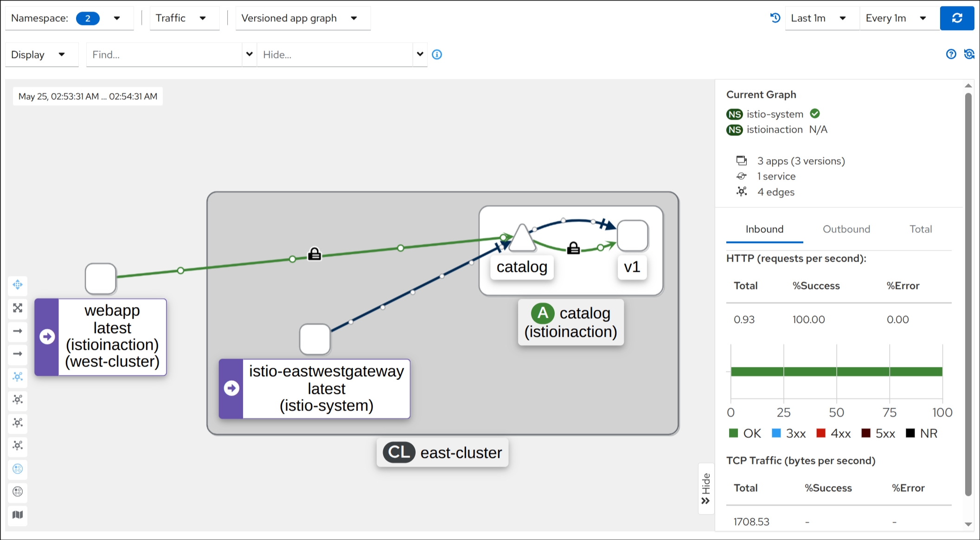Viewport: 980px width, 540px height.
Task: Open the Namespace selector dropdown
Action: point(70,18)
